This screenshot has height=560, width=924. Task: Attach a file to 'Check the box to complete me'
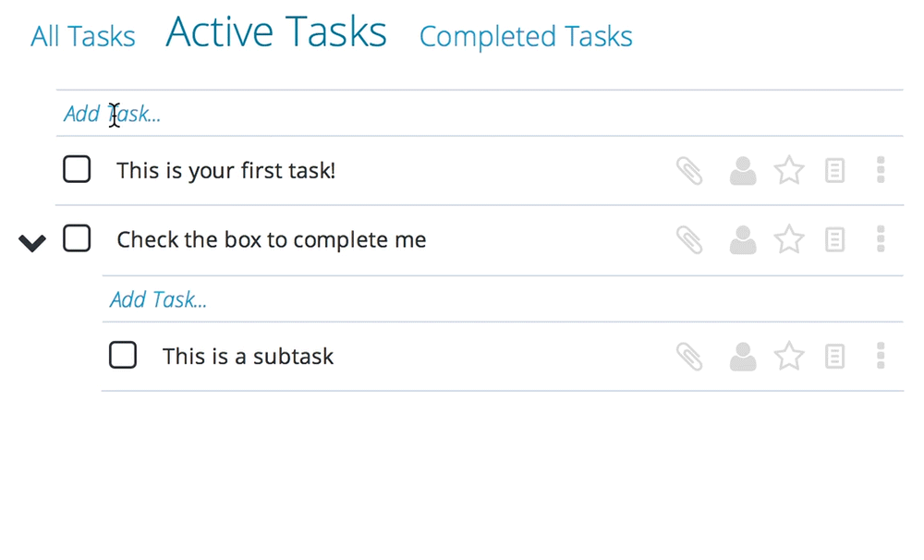point(689,240)
